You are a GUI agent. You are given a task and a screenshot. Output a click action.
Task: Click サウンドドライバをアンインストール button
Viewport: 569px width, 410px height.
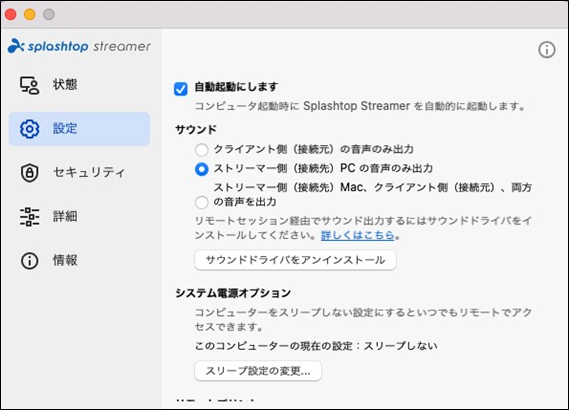295,260
